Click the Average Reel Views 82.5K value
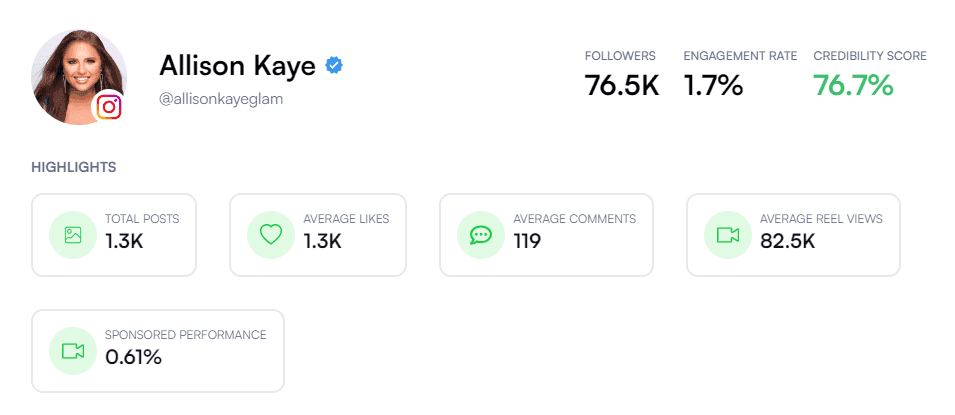Viewport: 955px width, 415px height. click(788, 241)
